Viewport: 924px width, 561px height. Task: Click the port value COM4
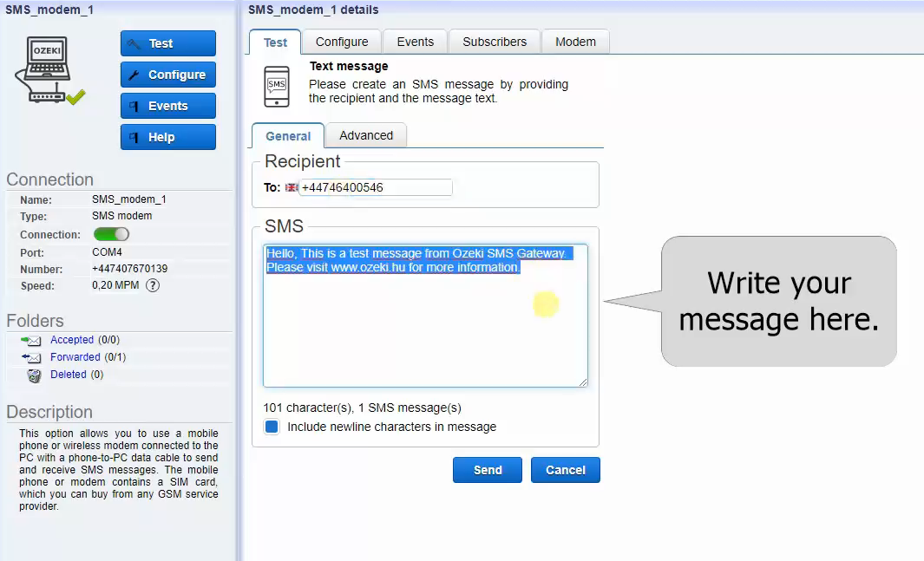[x=108, y=252]
